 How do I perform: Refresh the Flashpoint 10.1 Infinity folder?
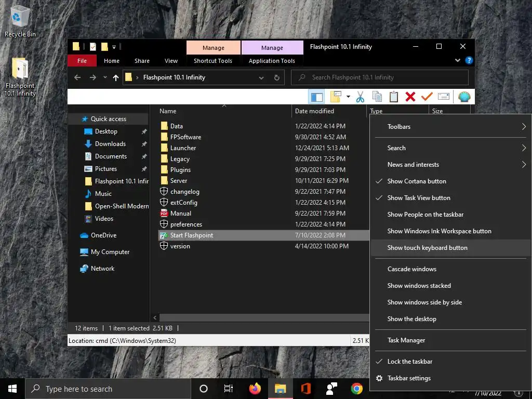(x=277, y=78)
